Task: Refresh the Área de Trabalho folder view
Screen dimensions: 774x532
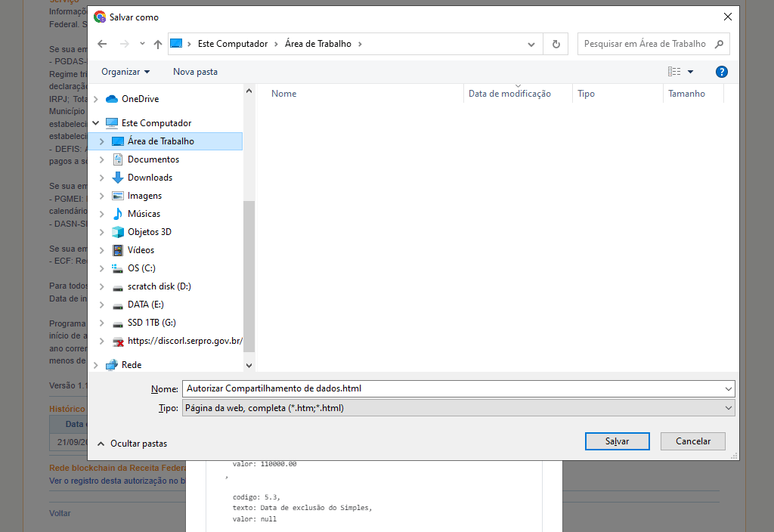Action: [556, 44]
